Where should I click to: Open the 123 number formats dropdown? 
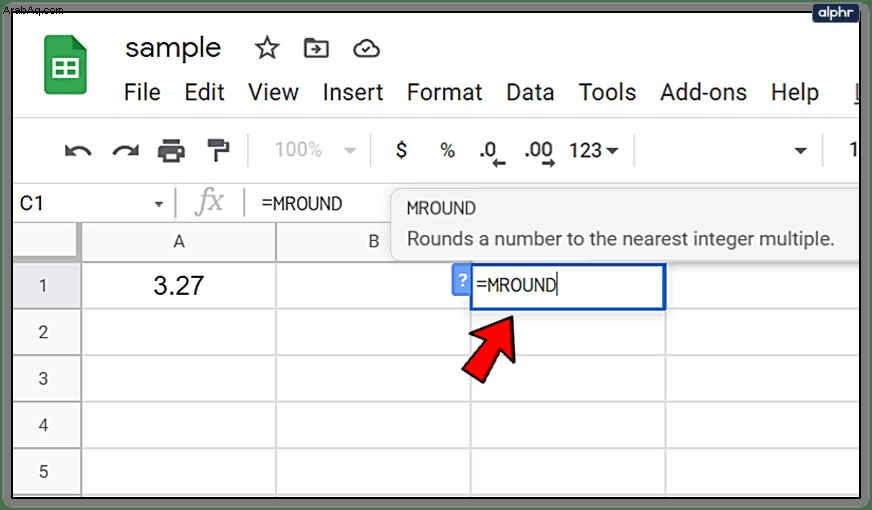click(x=593, y=150)
